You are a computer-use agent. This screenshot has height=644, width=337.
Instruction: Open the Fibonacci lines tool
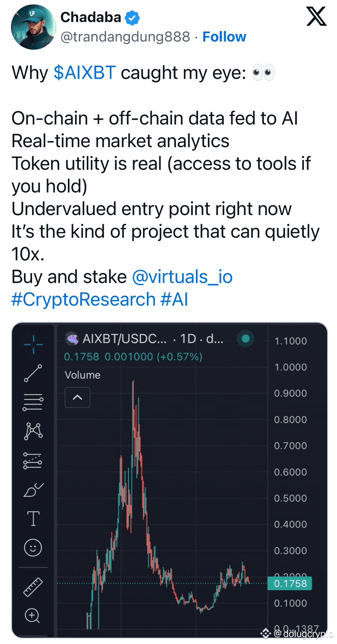pyautogui.click(x=33, y=402)
